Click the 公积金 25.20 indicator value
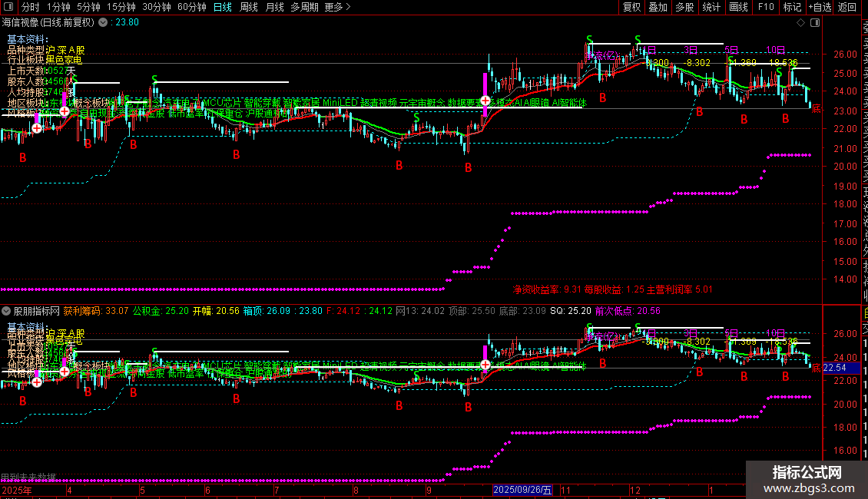 point(161,311)
